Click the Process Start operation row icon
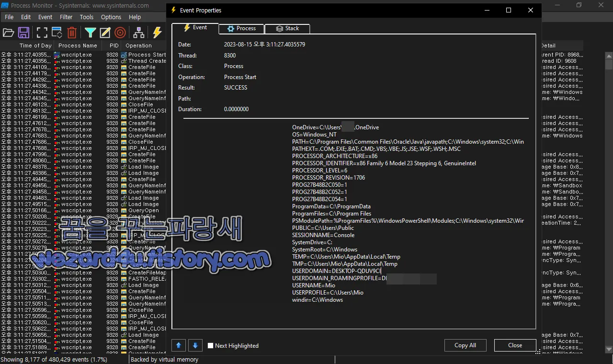 coord(124,55)
